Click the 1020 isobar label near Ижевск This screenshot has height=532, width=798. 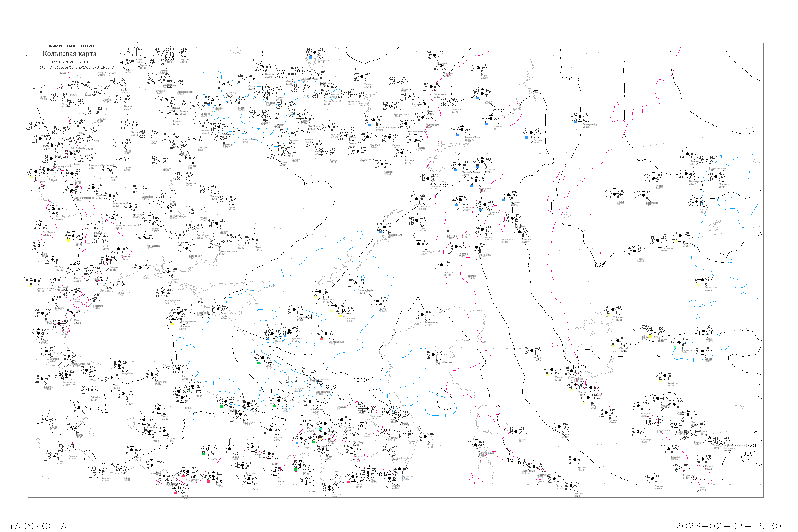click(505, 111)
